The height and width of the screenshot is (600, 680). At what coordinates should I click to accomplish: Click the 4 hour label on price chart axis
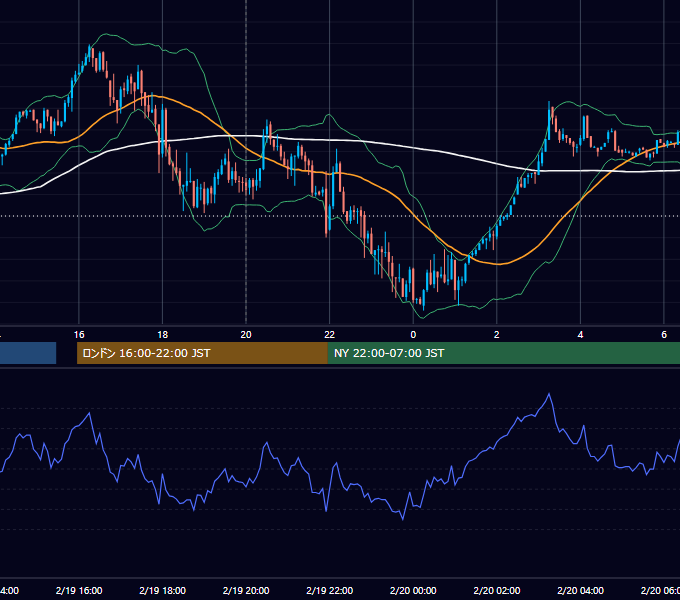coord(580,335)
